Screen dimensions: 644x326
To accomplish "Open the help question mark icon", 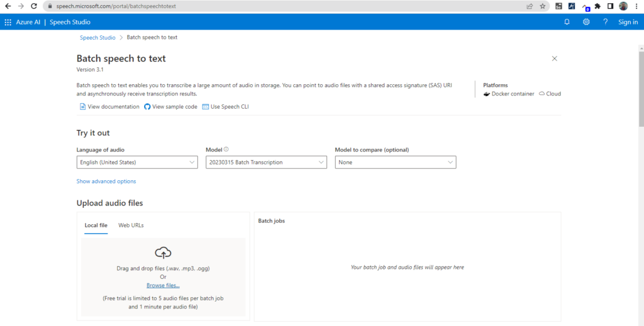I will (605, 22).
